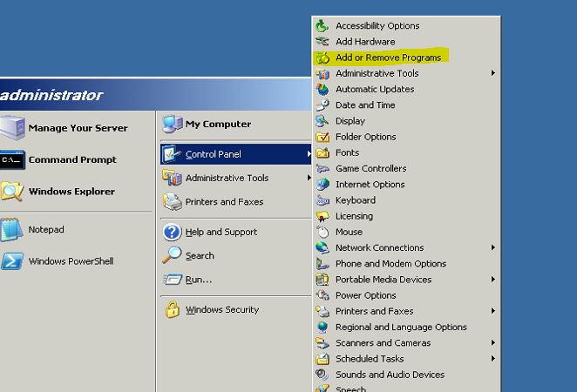The width and height of the screenshot is (577, 392).
Task: Click the Keyboard icon
Action: coord(322,200)
